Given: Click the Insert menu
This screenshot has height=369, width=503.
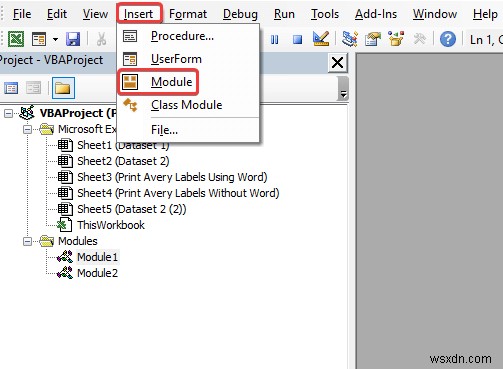Looking at the screenshot, I should point(139,14).
